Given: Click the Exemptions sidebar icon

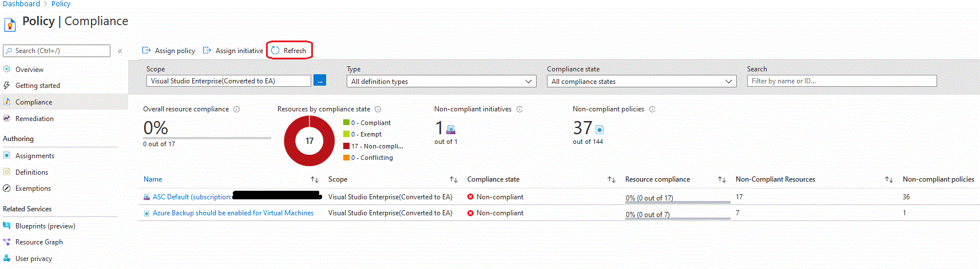Looking at the screenshot, I should (7, 188).
